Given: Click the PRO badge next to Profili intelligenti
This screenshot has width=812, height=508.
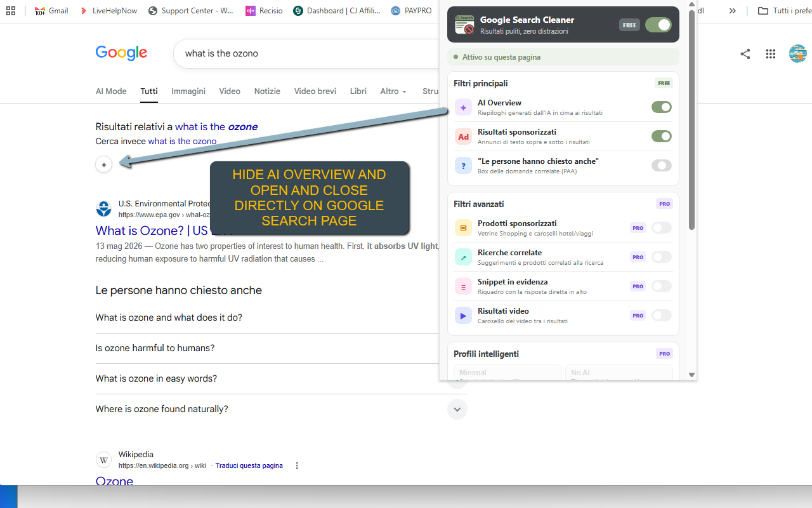Looking at the screenshot, I should [x=664, y=354].
